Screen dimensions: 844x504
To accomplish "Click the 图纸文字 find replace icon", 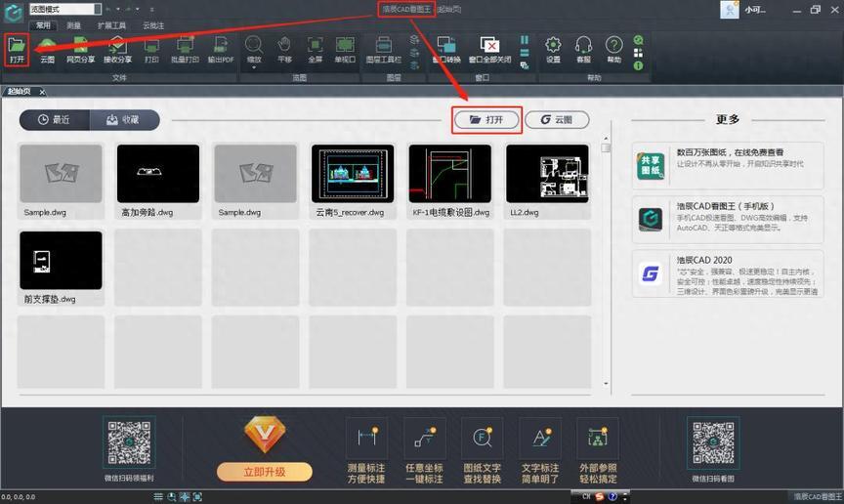I will click(x=483, y=438).
